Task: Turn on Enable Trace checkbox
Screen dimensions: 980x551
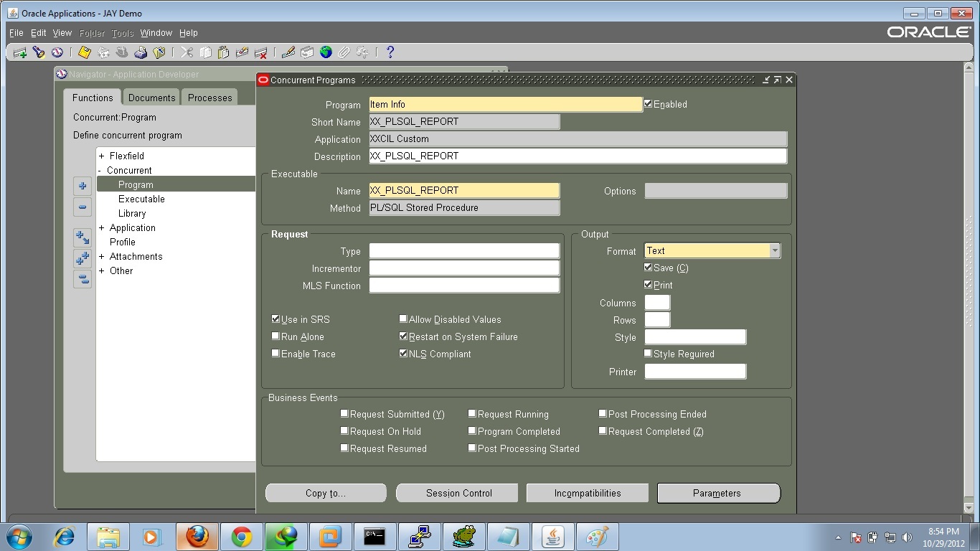Action: click(x=275, y=354)
